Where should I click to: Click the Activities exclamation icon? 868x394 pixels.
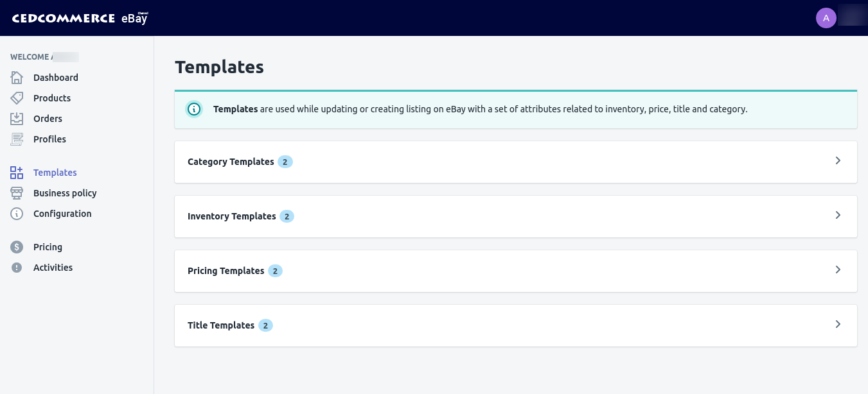(x=17, y=268)
